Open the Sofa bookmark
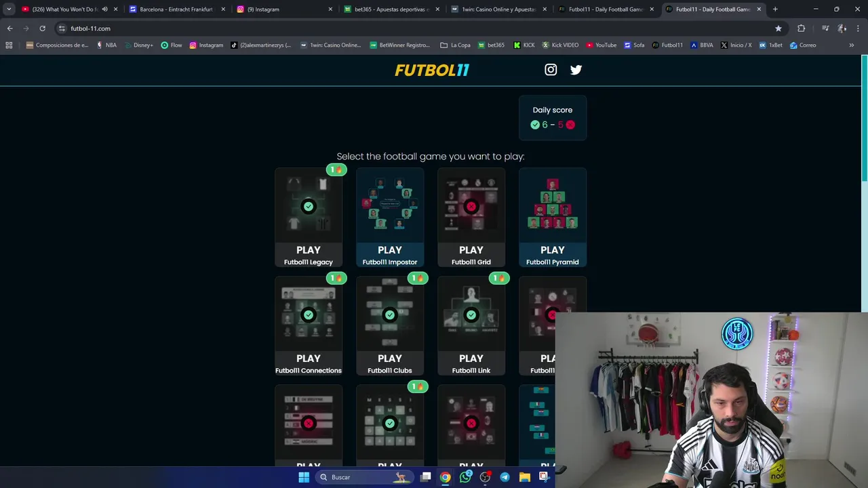Screen dimensions: 868x488 [634, 45]
